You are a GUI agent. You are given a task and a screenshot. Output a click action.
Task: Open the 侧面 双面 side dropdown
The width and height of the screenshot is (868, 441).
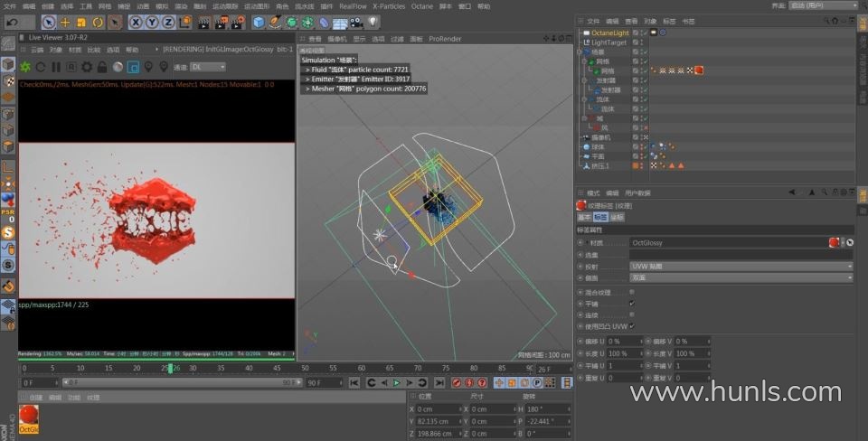pos(741,278)
